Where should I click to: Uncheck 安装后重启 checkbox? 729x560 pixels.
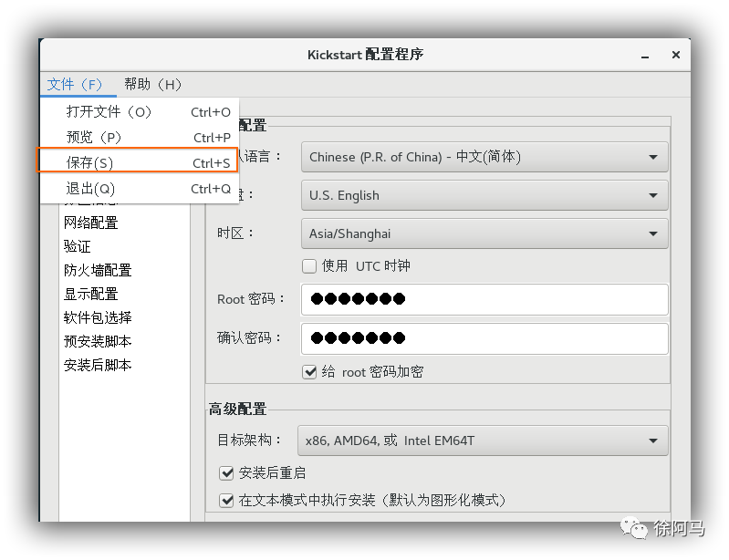(x=226, y=473)
